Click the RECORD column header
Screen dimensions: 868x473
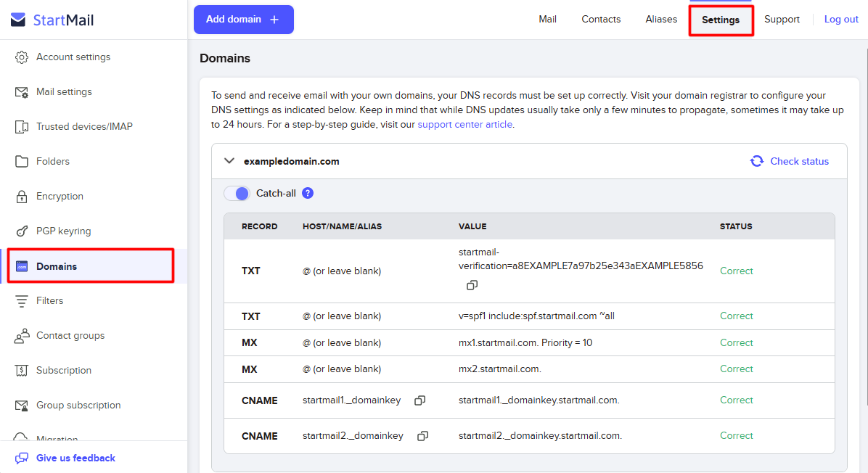coord(260,226)
